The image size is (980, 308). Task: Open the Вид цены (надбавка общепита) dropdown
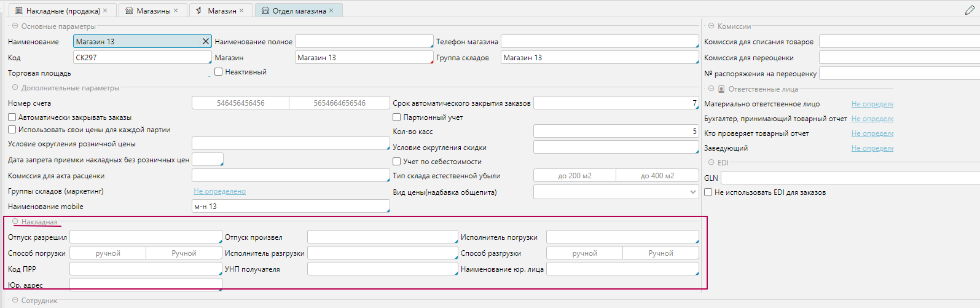(x=693, y=192)
